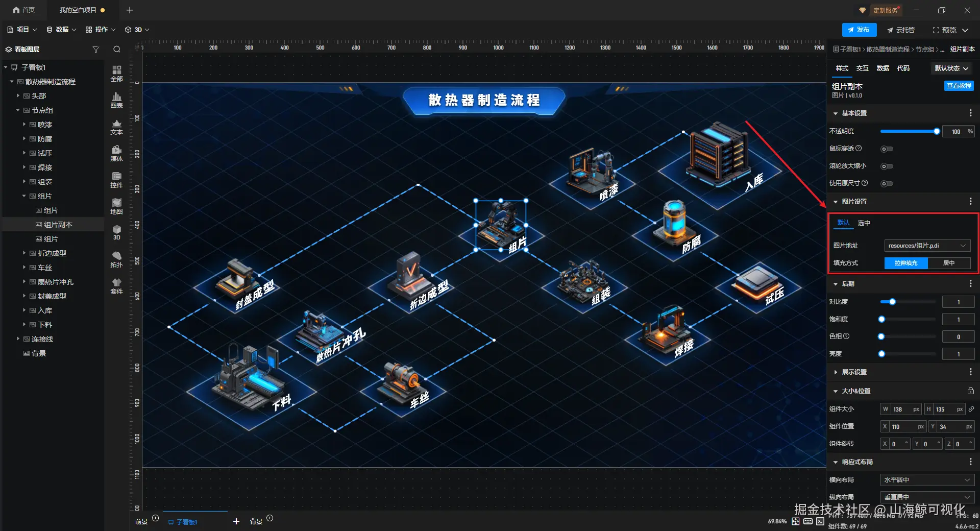This screenshot has height=531, width=980.
Task: Click the layer filter funnel icon
Action: click(95, 50)
